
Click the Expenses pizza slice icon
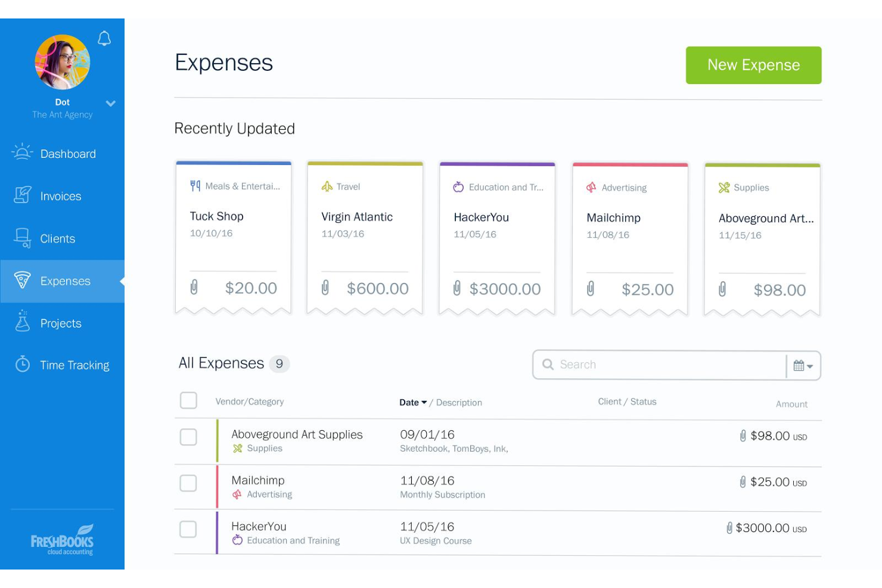(22, 280)
